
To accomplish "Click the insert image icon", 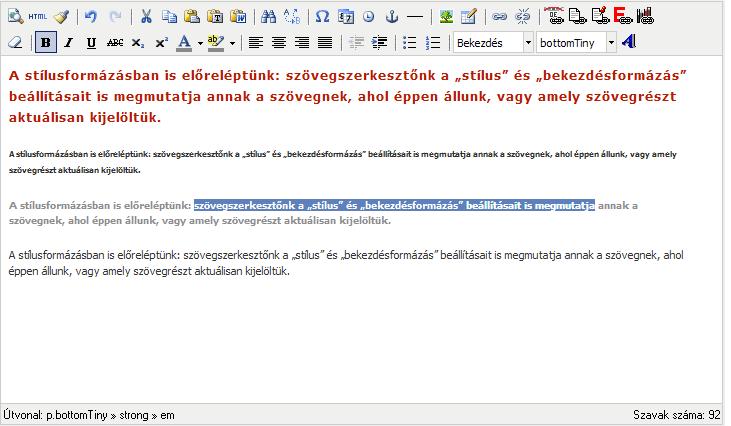I will [x=446, y=17].
